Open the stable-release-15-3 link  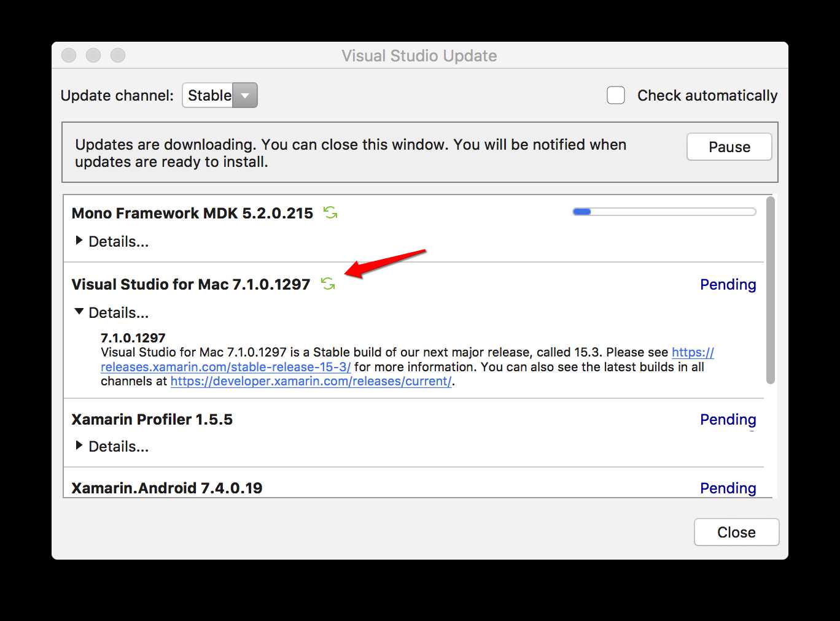226,367
